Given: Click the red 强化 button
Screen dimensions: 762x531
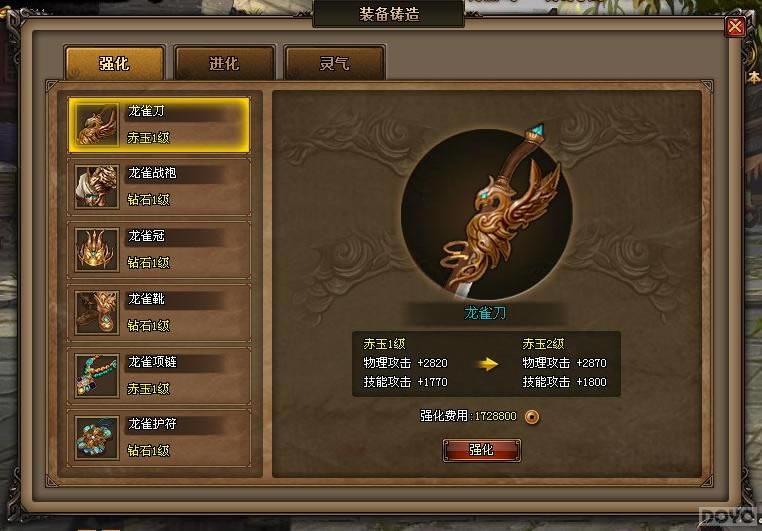Looking at the screenshot, I should (x=482, y=450).
